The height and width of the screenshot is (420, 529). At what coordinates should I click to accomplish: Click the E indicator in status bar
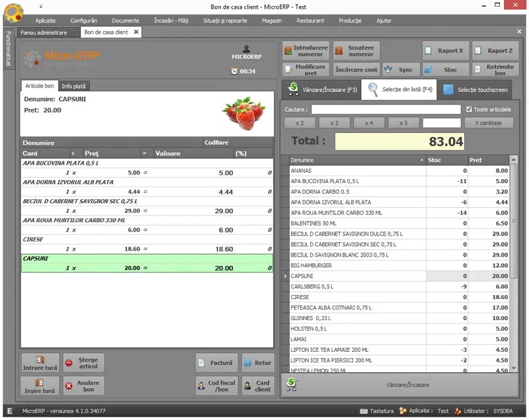[9, 411]
